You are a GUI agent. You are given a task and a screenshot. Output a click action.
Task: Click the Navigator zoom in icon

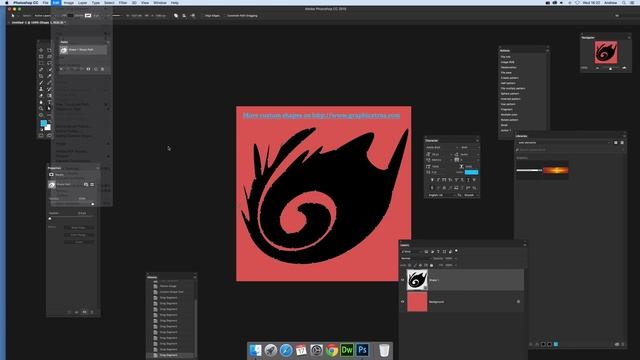[624, 68]
